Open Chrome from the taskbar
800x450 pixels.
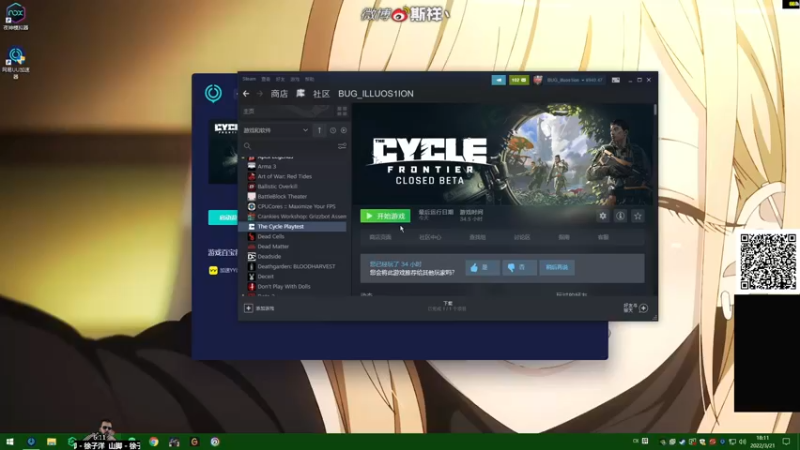(x=154, y=442)
